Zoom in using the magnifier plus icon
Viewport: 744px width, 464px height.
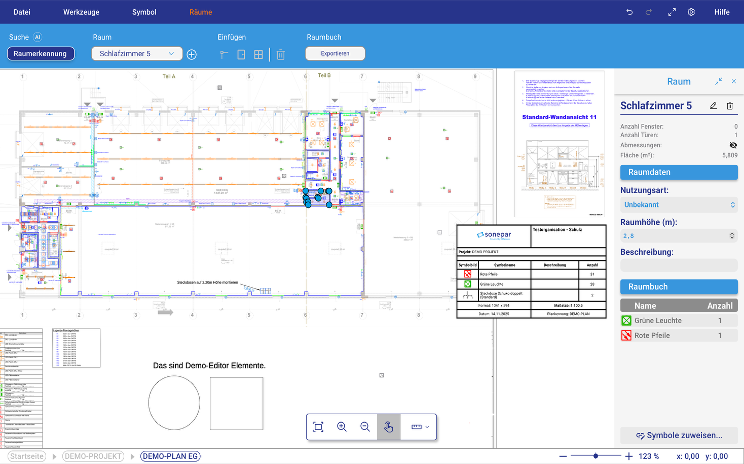342,427
